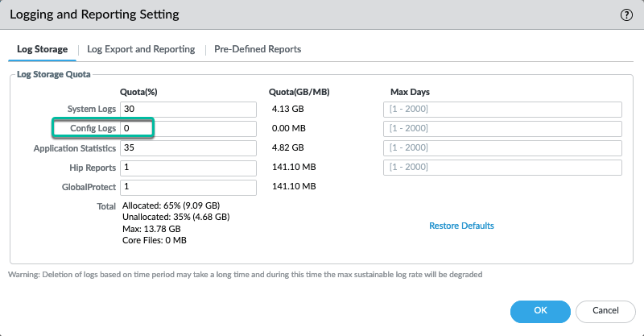Click Application Statistics Max Days input
The image size is (644, 336).
(502, 148)
